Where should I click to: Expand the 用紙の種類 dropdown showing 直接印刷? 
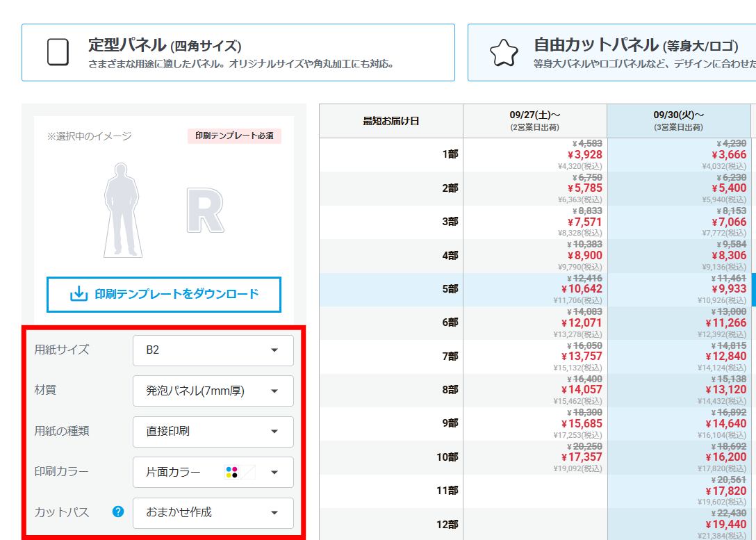coord(213,432)
